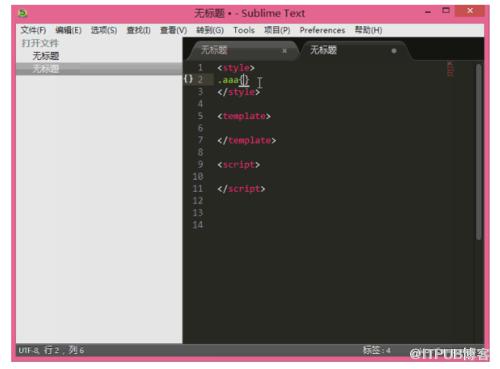Click the closing </script> tag
Image resolution: width=500 pixels, height=369 pixels.
pyautogui.click(x=241, y=189)
